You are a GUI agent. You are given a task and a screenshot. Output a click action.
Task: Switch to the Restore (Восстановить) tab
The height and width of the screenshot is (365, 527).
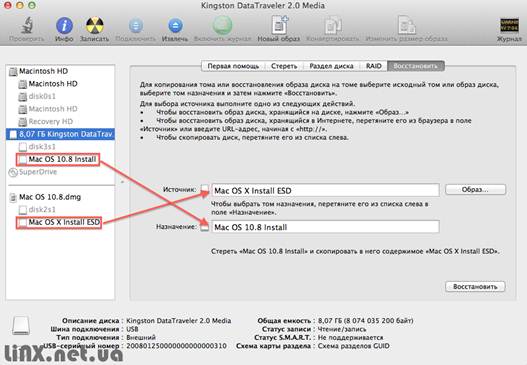click(416, 66)
